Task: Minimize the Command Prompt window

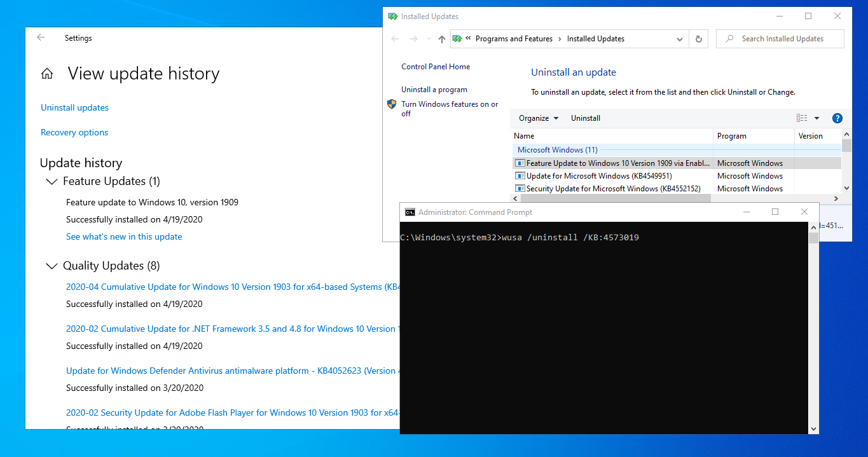Action: [x=746, y=212]
